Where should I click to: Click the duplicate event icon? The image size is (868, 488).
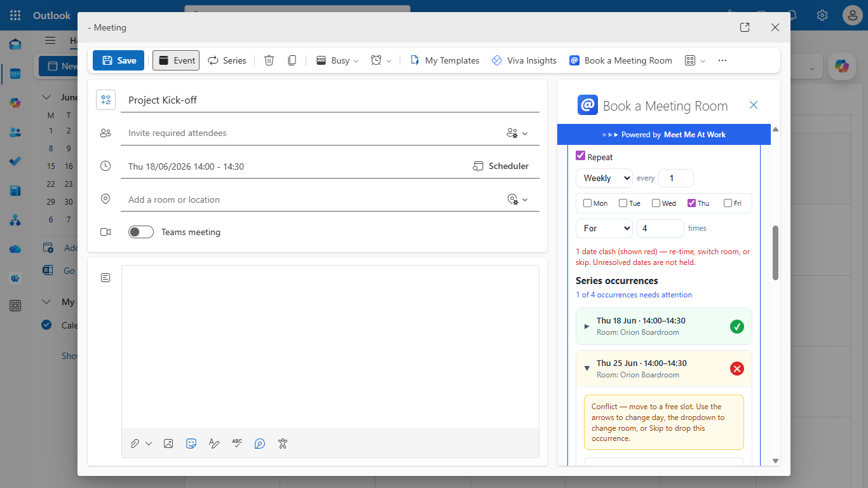coord(292,60)
